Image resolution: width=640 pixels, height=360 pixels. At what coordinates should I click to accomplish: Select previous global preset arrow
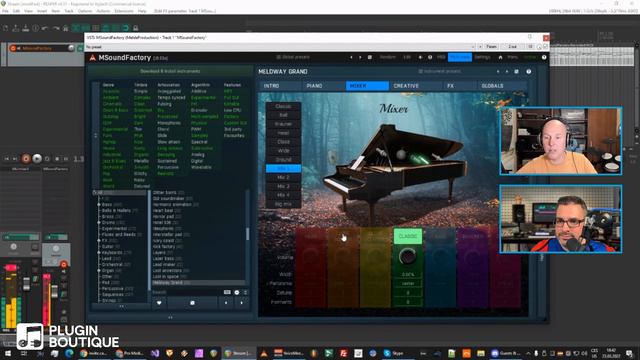pyautogui.click(x=351, y=58)
